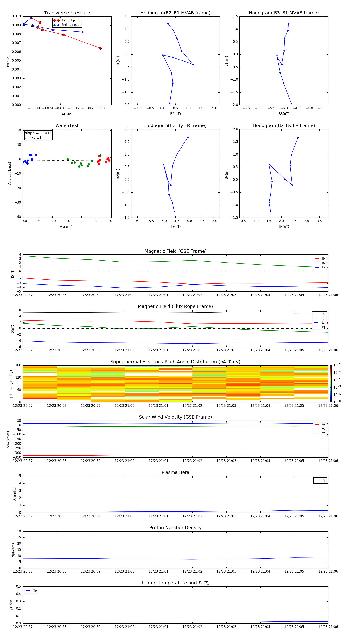Select the Bz entry in GSE field legend
Screen dimensions: 351x644
[320, 267]
